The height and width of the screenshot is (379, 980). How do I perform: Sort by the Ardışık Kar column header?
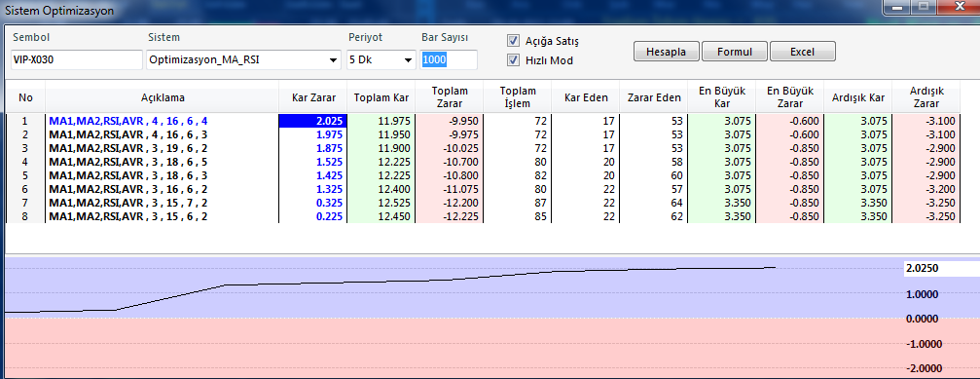tap(858, 96)
